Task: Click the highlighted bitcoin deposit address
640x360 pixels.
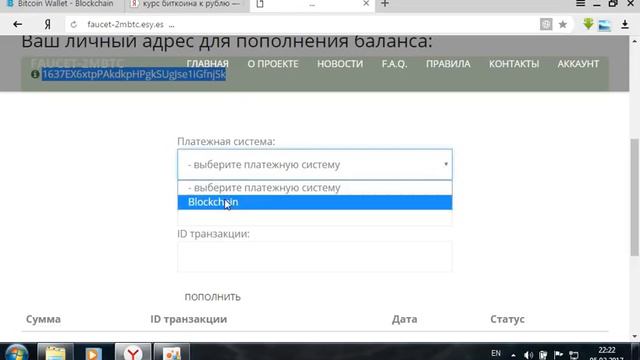Action: click(x=134, y=74)
